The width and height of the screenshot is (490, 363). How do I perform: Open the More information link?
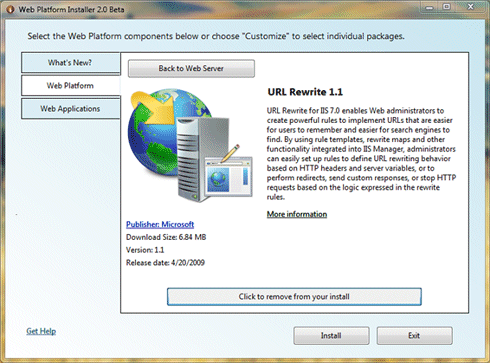point(297,214)
